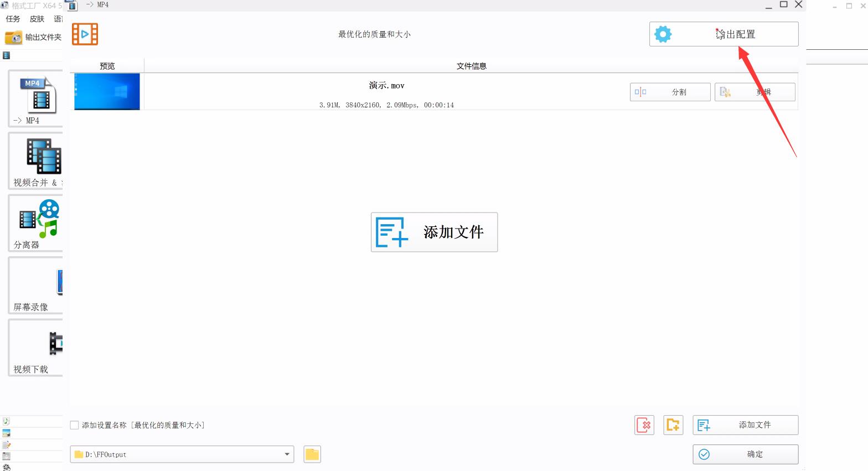This screenshot has width=868, height=471.
Task: Open the 输出配置 output settings button
Action: click(x=724, y=34)
